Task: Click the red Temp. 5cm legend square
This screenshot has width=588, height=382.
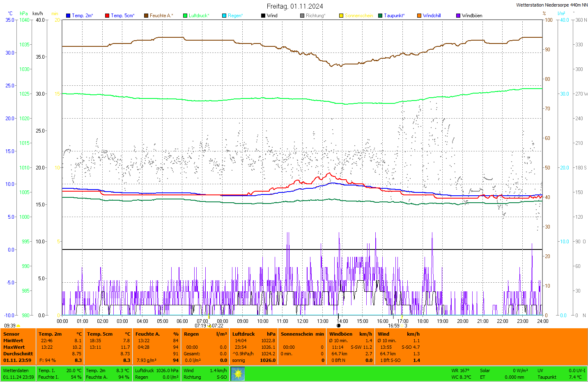Action: pyautogui.click(x=107, y=16)
